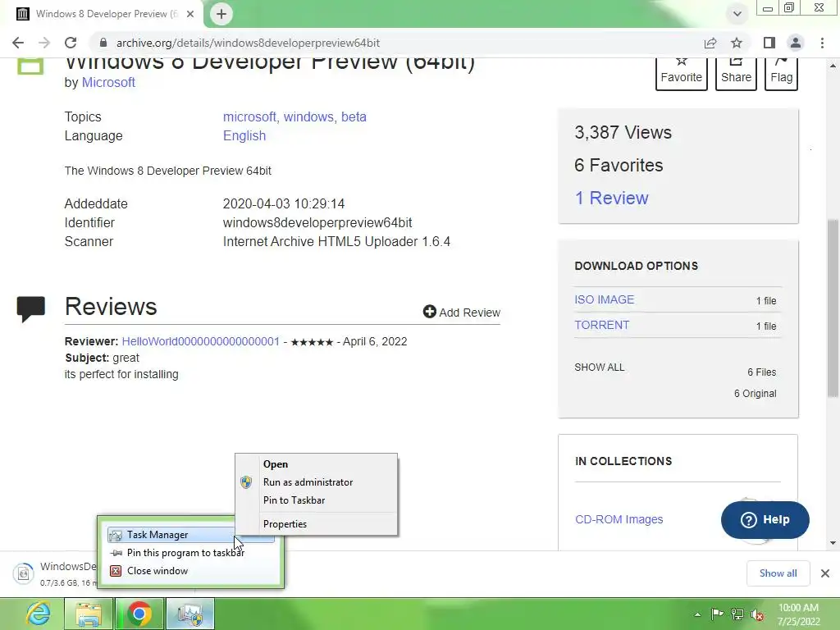Bookmark this page with the star icon
Image resolution: width=840 pixels, height=630 pixels.
(737, 43)
